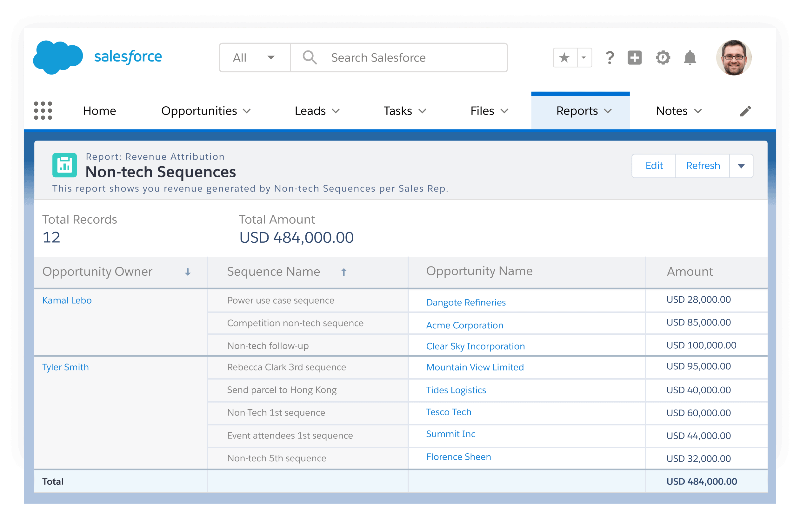The image size is (800, 532).
Task: Open Florence Sheen opportunity
Action: click(458, 457)
